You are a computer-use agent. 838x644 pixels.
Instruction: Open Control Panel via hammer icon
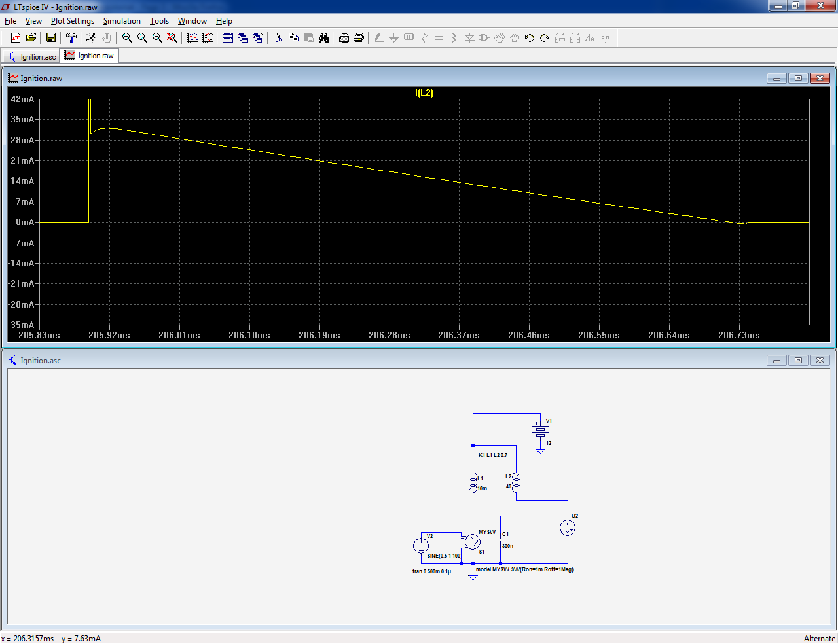click(71, 38)
